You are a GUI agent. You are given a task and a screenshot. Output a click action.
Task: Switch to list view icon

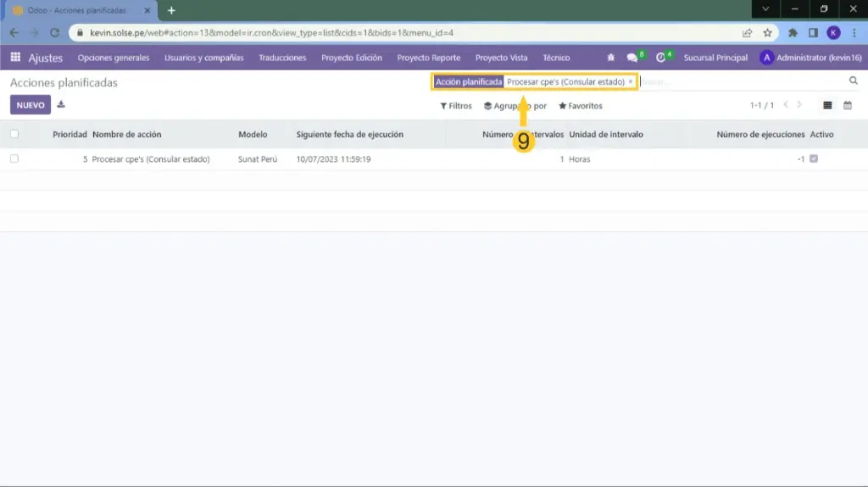[x=827, y=106]
